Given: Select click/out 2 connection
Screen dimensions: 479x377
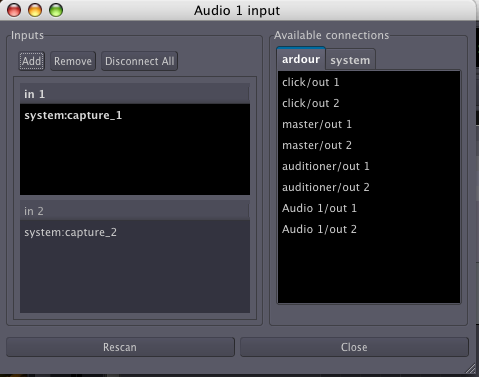Looking at the screenshot, I should pos(369,103).
